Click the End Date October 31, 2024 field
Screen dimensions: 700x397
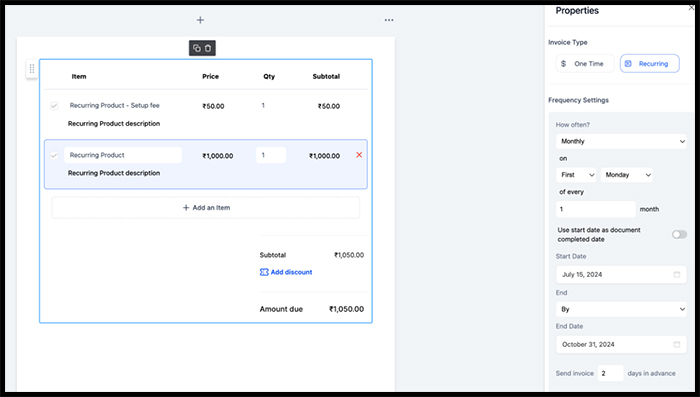(621, 344)
